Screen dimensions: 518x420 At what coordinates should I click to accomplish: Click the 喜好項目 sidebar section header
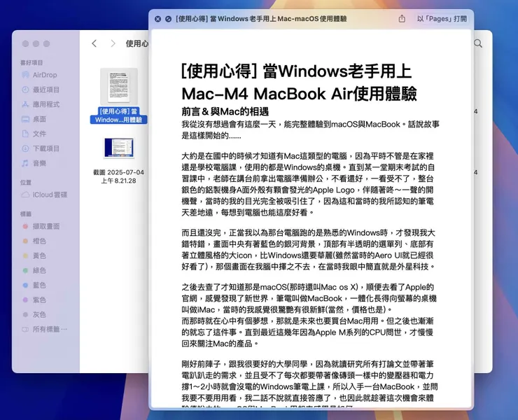[x=31, y=62]
